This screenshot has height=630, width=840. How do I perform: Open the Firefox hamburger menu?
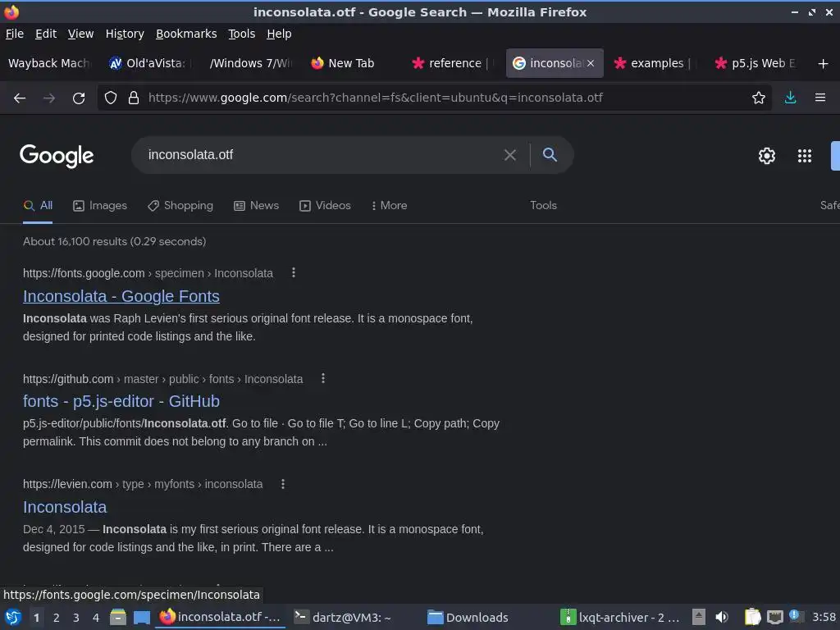pyautogui.click(x=820, y=98)
